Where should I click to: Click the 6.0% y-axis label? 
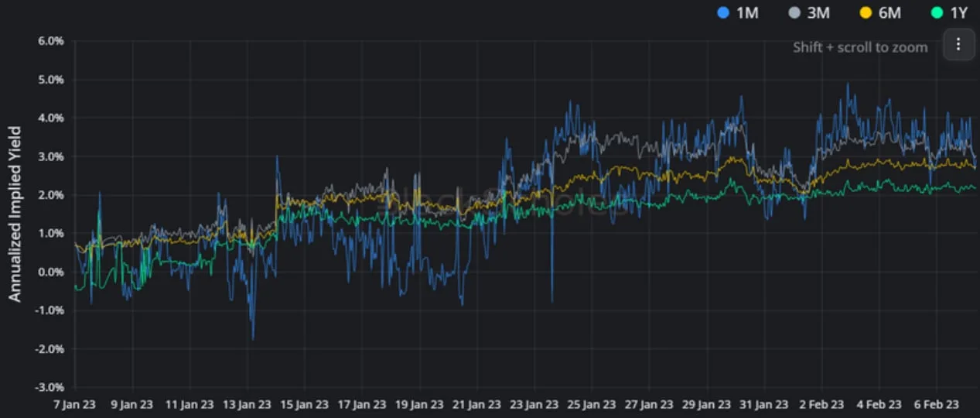pyautogui.click(x=50, y=41)
